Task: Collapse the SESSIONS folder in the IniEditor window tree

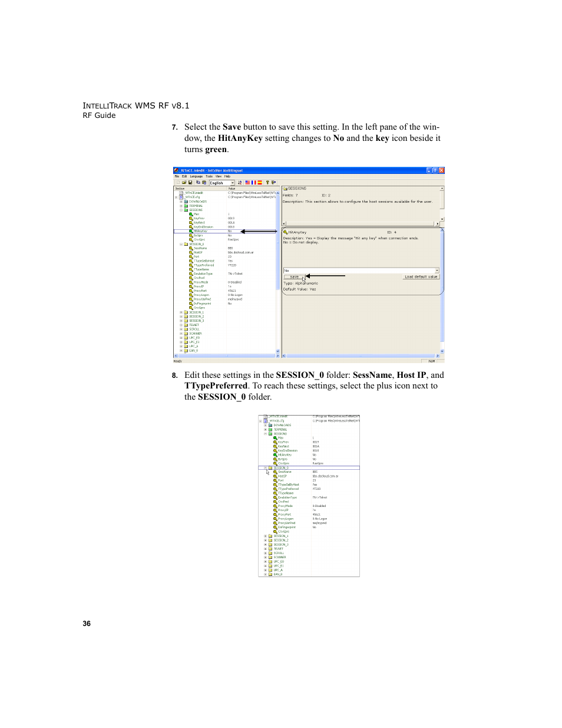Action: [181, 210]
